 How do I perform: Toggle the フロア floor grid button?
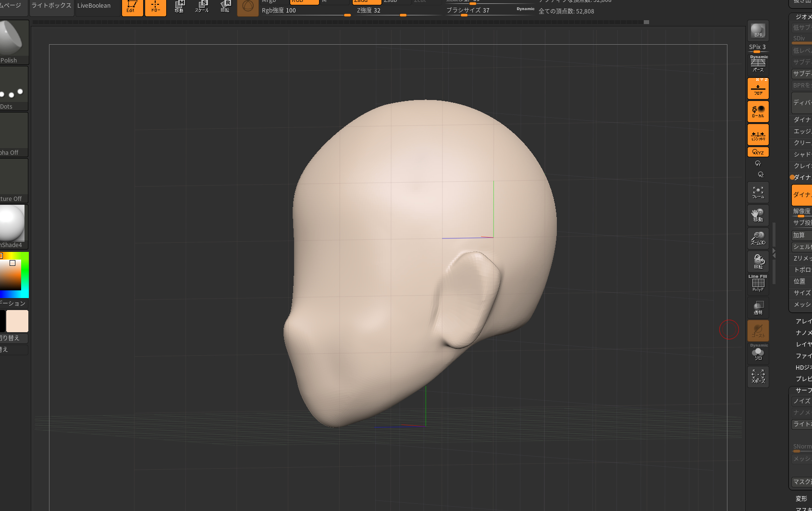pos(758,88)
